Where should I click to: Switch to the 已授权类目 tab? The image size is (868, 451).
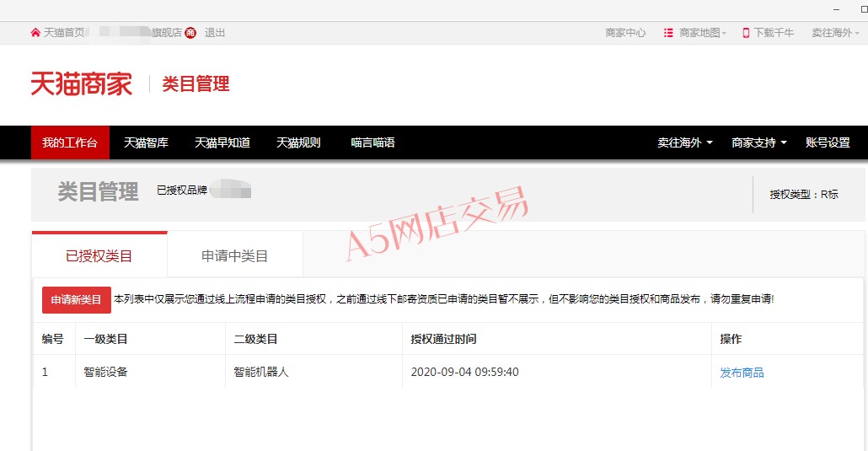(99, 255)
